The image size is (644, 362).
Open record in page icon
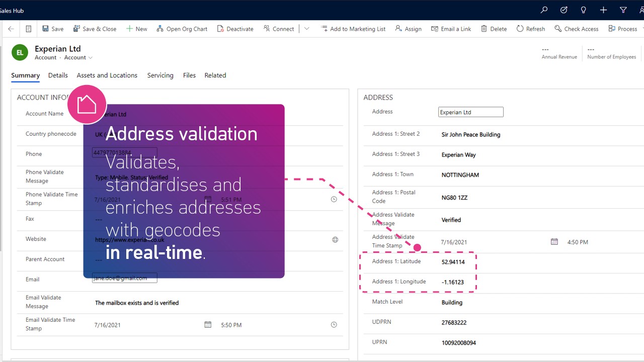tap(29, 29)
